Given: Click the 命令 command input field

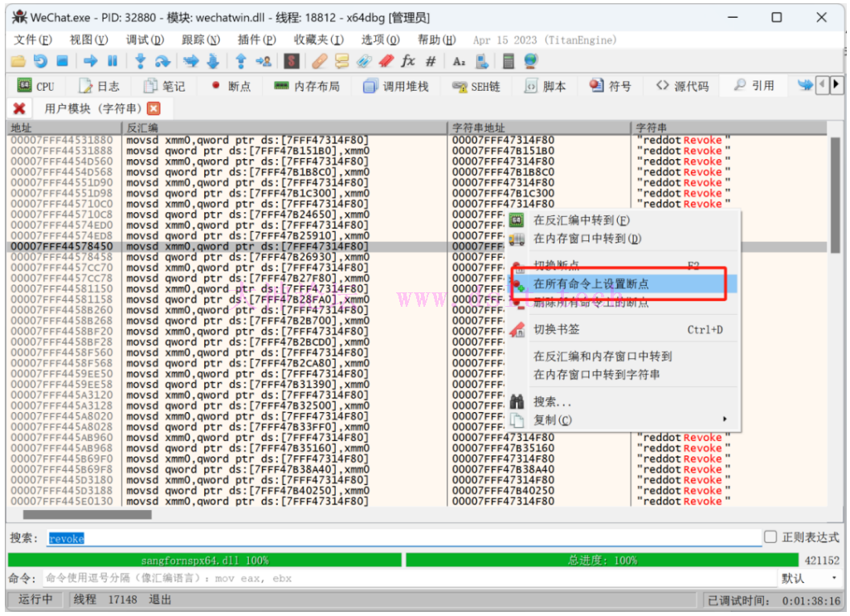Looking at the screenshot, I should (x=409, y=578).
